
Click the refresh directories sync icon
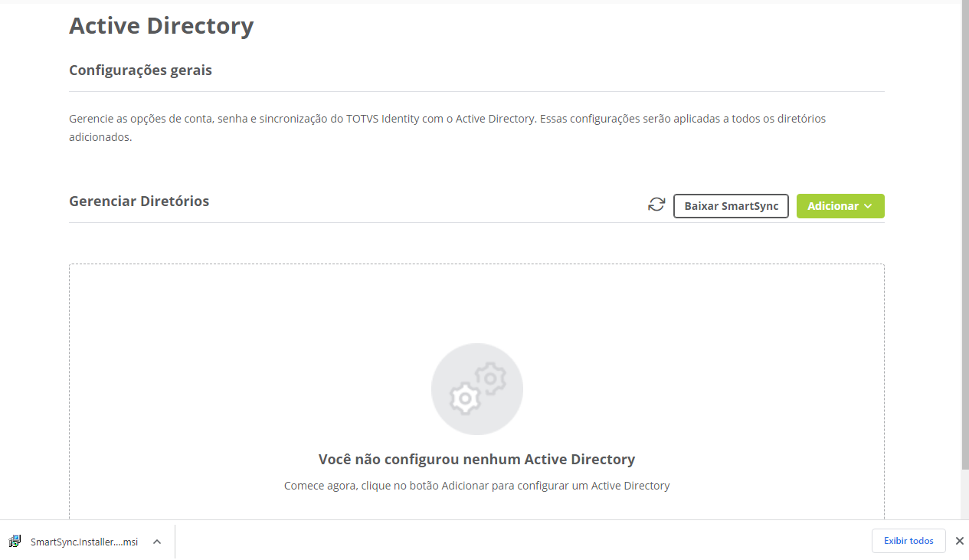(656, 205)
